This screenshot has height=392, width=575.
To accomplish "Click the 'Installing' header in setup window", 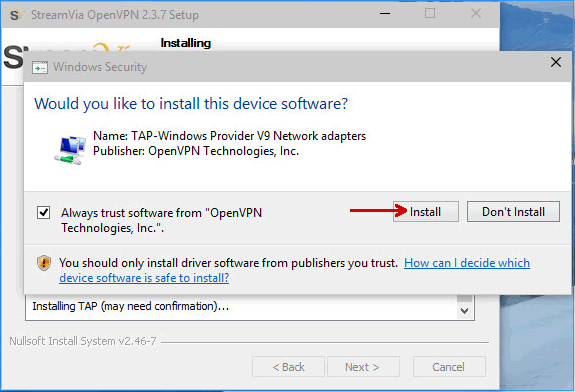I will click(x=186, y=43).
